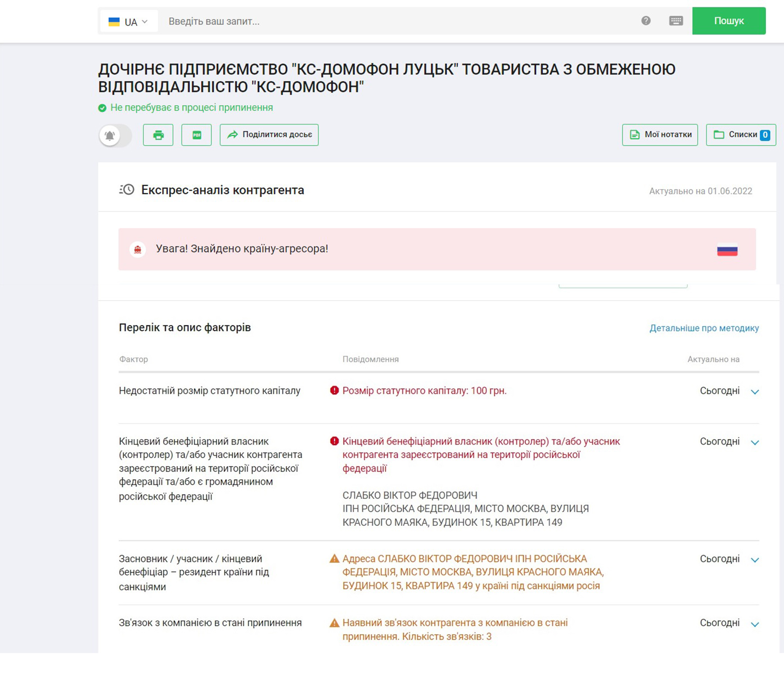Expand the terminated company connection row

[x=755, y=624]
